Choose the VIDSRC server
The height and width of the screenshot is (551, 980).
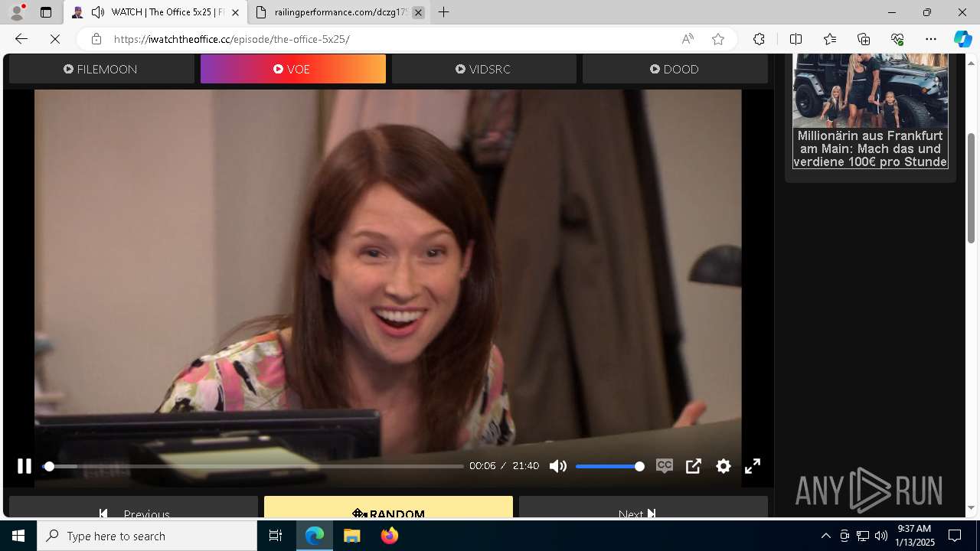484,69
